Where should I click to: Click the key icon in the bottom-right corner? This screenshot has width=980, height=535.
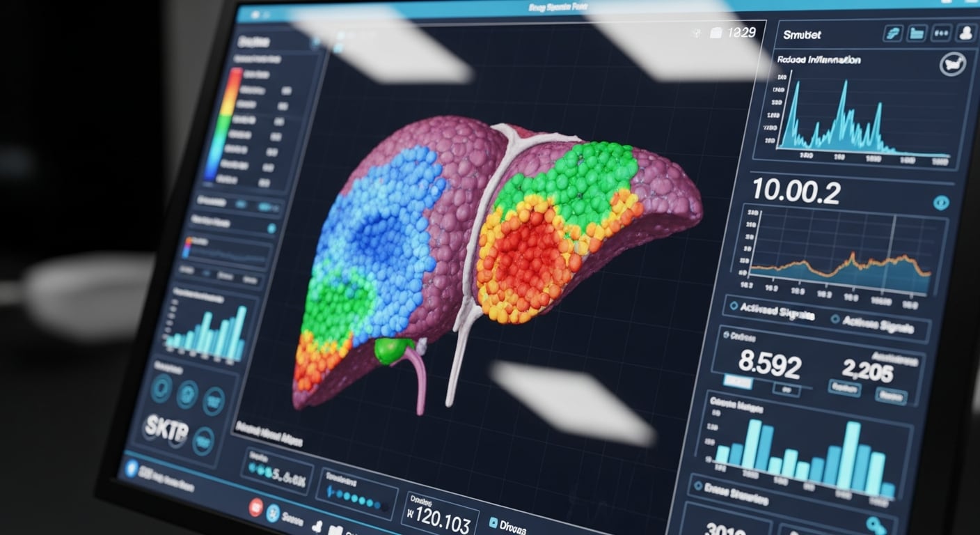(x=876, y=524)
